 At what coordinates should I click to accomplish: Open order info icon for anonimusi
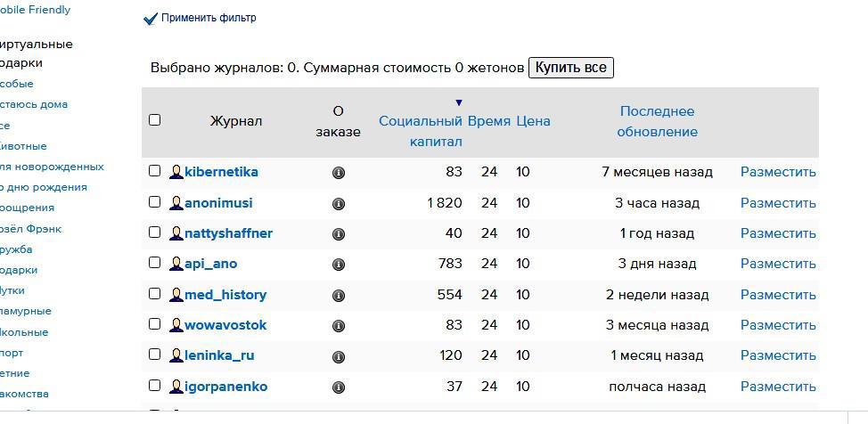(x=339, y=204)
